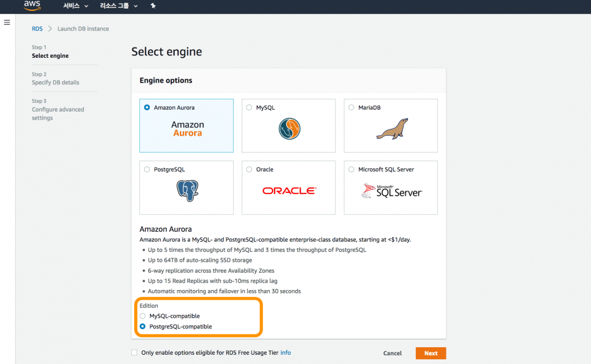Go to RDS breadcrumb link
The image size is (591, 364).
[37, 28]
